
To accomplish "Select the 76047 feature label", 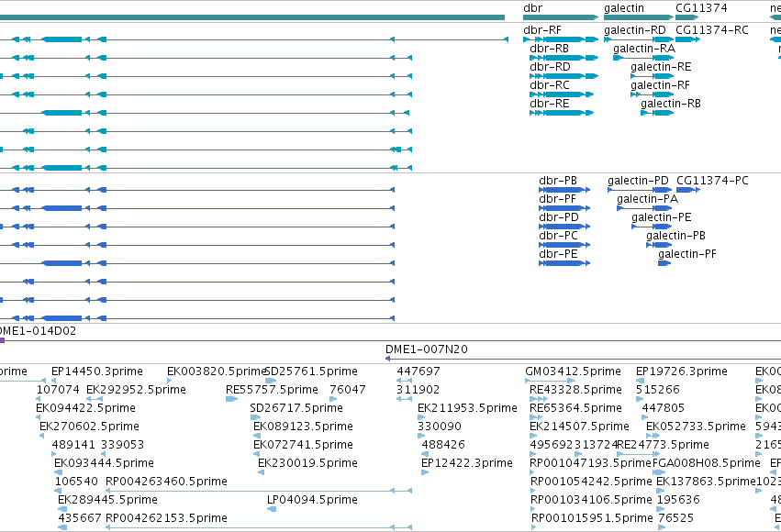I will pos(348,390).
